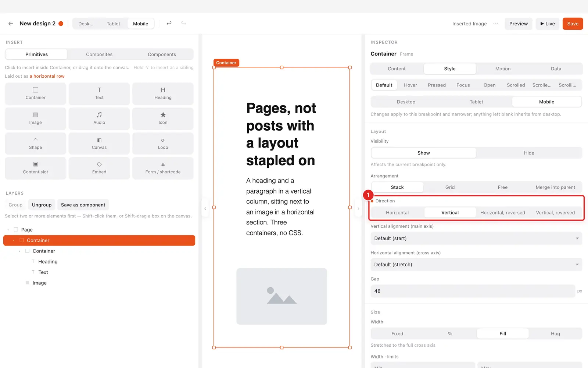Collapse right panel with canvas chevron
The width and height of the screenshot is (588, 368).
[x=358, y=208]
